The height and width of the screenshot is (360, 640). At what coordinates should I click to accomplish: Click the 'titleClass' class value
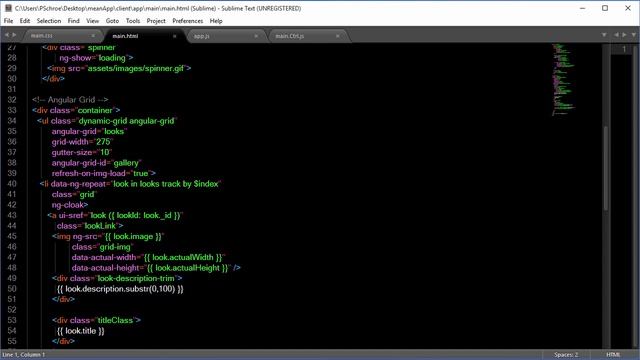click(115, 320)
